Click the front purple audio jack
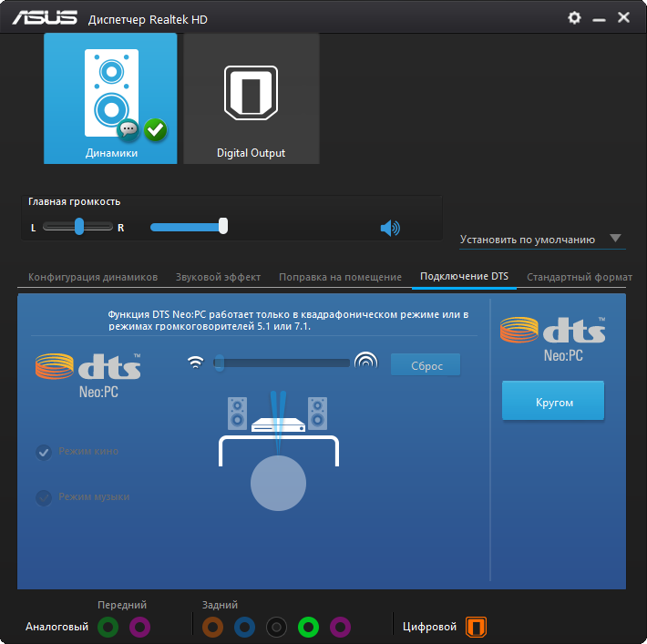The height and width of the screenshot is (644, 647). point(140,627)
